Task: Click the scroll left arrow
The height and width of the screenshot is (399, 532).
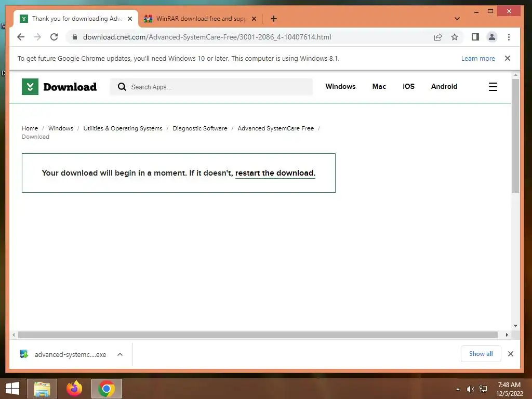Action: coord(13,335)
